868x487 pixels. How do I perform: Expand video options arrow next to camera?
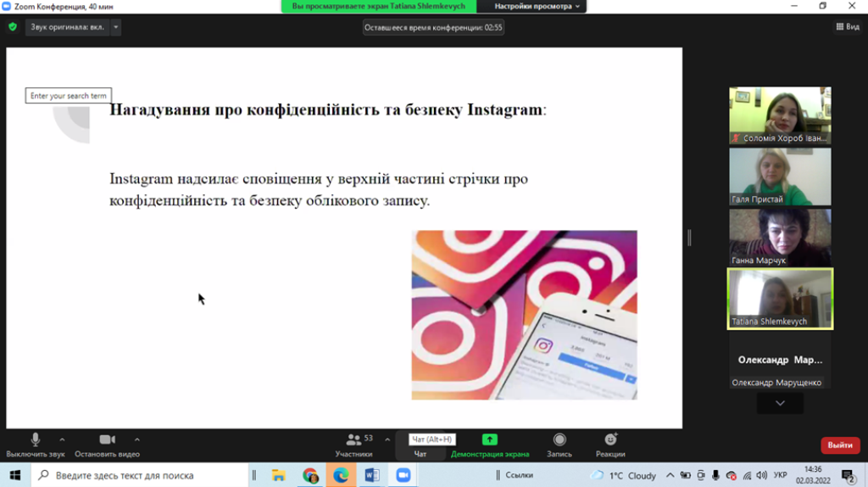[136, 439]
